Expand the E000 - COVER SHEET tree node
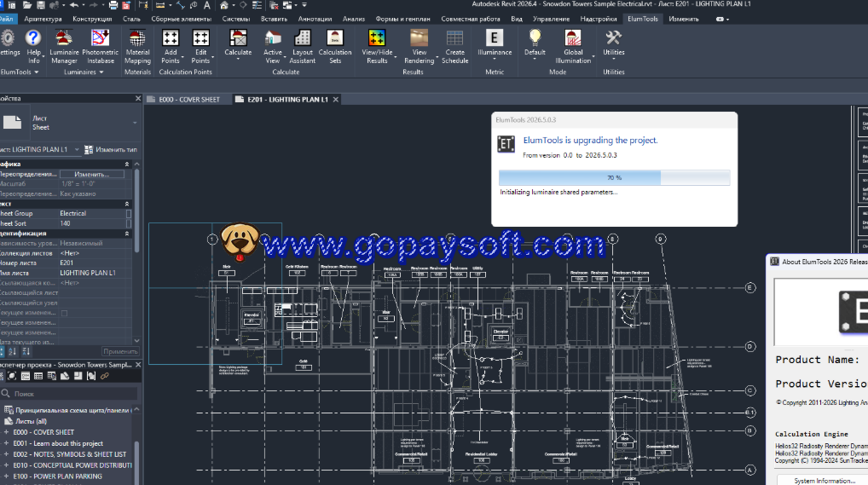Viewport: 868px width, 485px height. (6, 432)
